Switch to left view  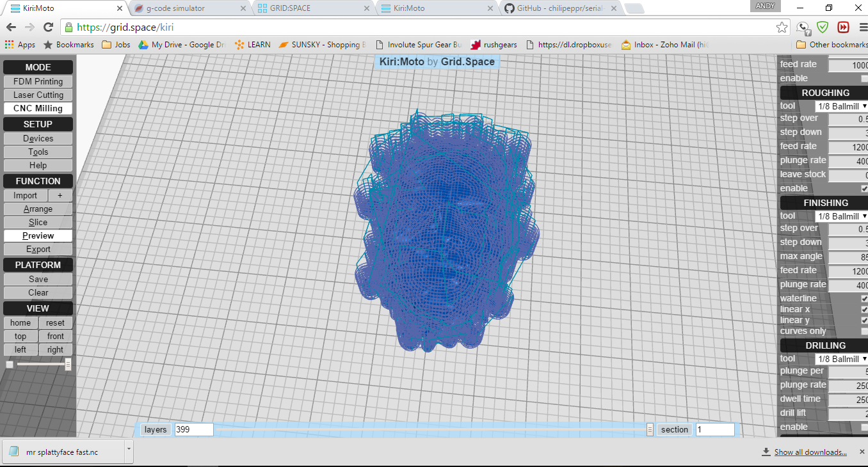coord(20,350)
